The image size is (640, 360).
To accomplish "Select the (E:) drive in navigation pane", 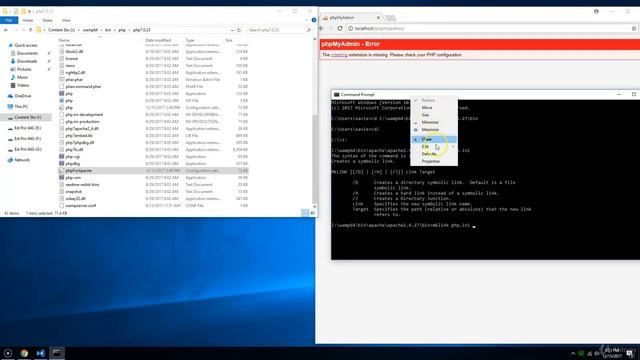I will pyautogui.click(x=28, y=128).
